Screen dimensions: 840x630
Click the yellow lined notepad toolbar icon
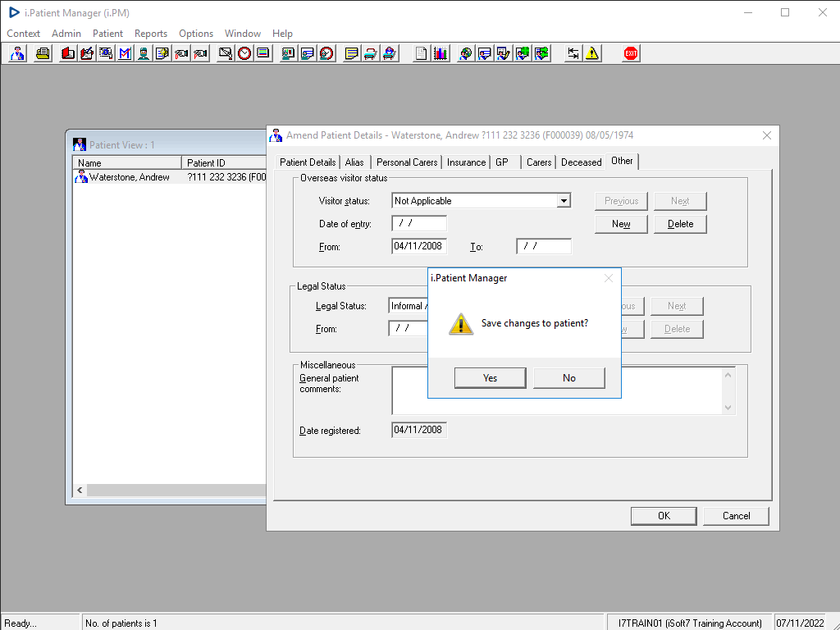[x=351, y=53]
